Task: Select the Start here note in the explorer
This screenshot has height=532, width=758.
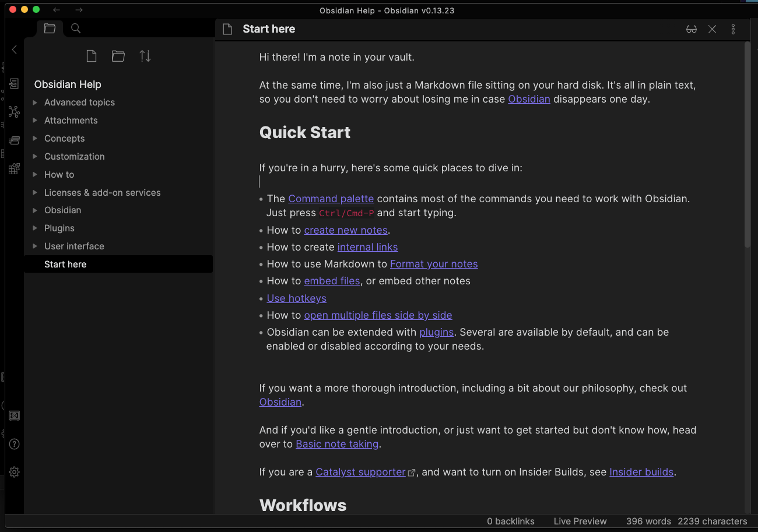Action: click(x=118, y=265)
